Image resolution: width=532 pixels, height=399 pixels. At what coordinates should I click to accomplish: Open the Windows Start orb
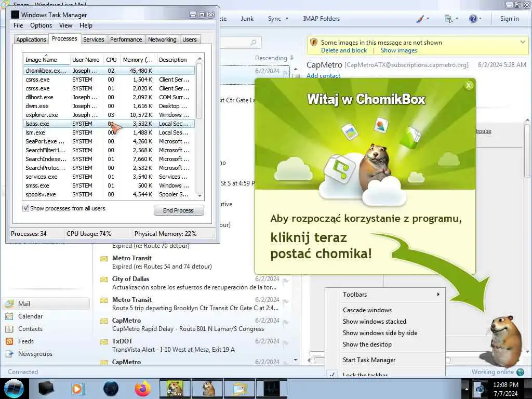(14, 389)
